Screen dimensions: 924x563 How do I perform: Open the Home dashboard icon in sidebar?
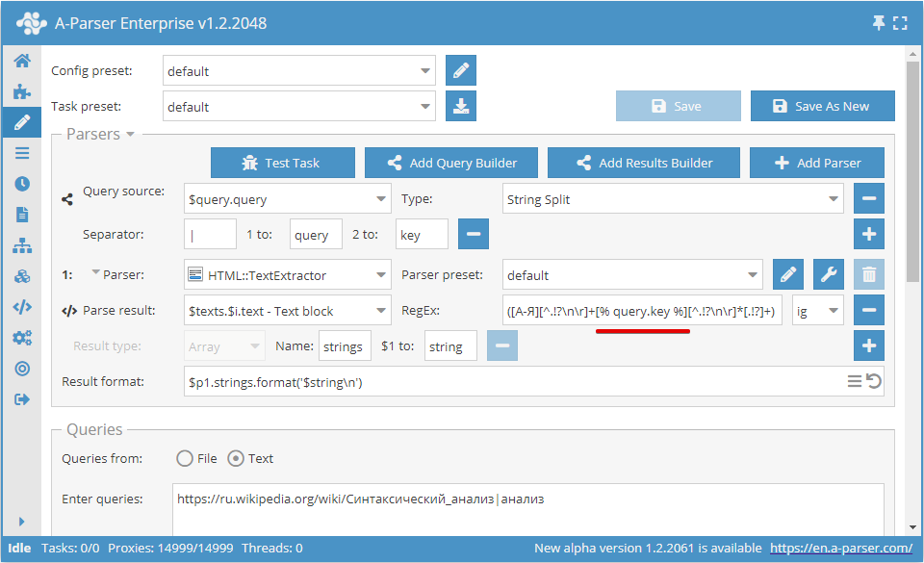[x=22, y=60]
